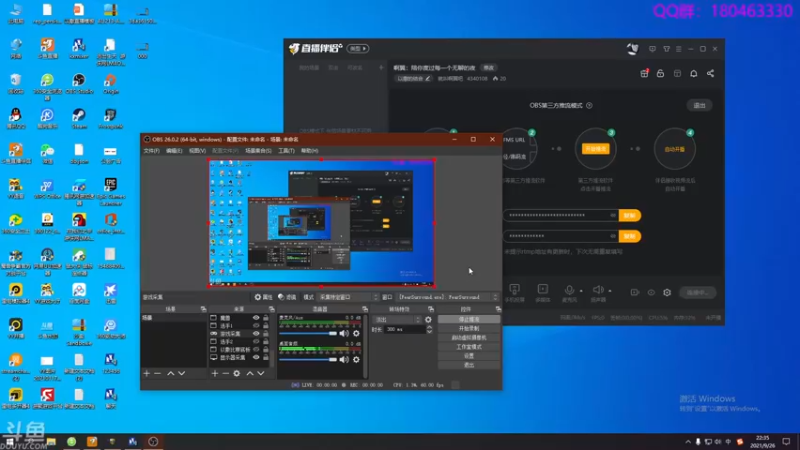This screenshot has height=450, width=800.
Task: Mute the 麦克风/Aux speaker icon
Action: [x=344, y=333]
